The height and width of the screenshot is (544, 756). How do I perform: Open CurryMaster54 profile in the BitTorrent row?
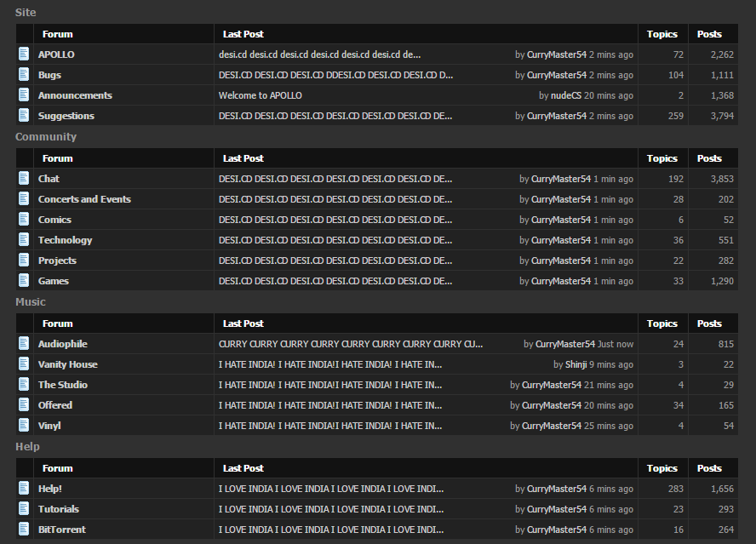[x=557, y=530]
